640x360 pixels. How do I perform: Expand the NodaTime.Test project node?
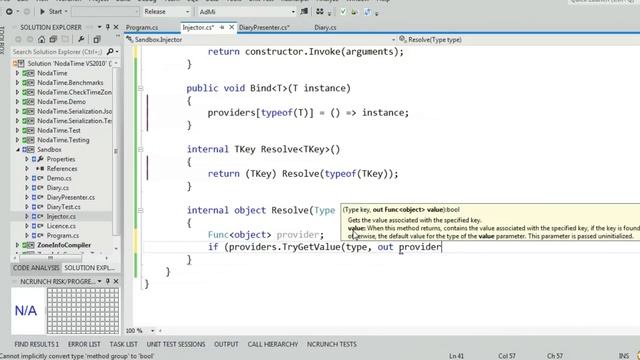tap(18, 130)
